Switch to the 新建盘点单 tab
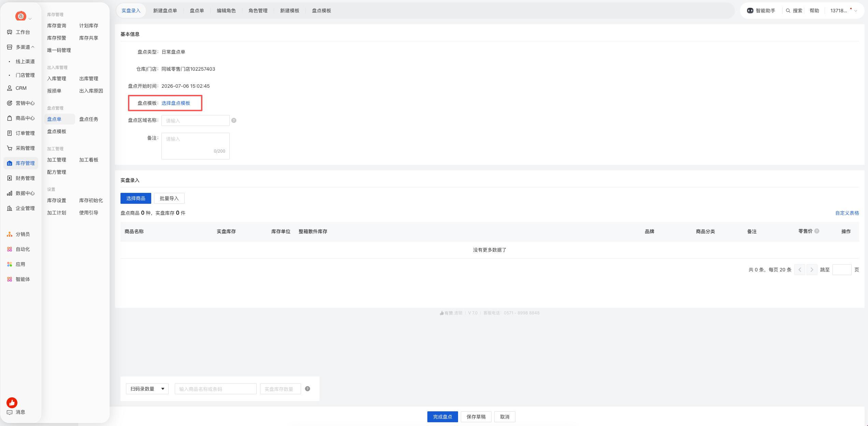 pos(165,11)
